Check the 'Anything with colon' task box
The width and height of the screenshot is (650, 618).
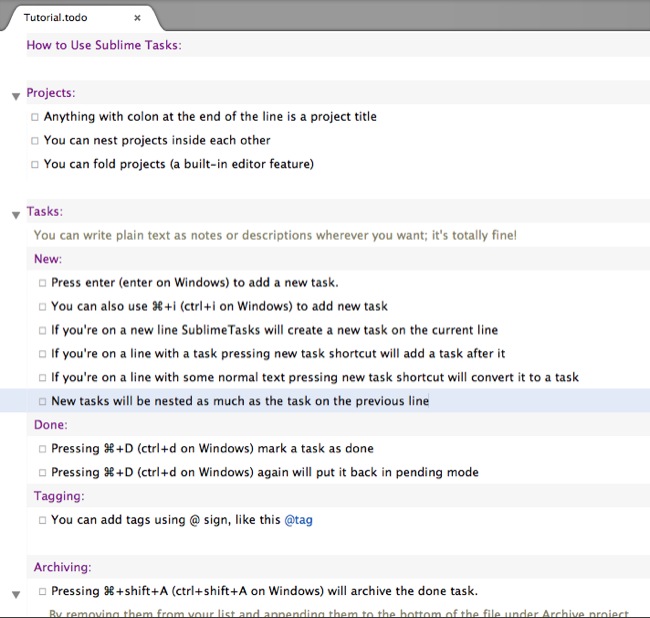35,117
